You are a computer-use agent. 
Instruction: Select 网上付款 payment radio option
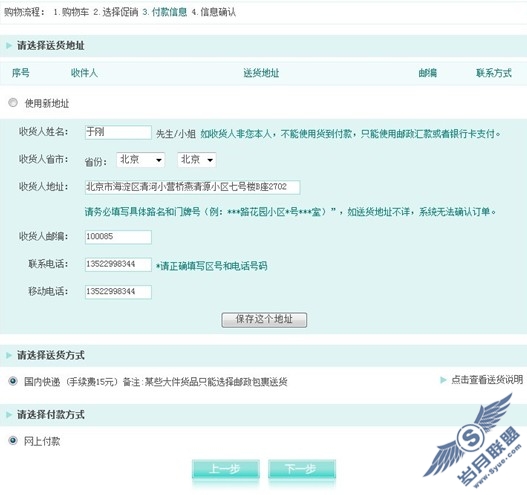point(13,440)
